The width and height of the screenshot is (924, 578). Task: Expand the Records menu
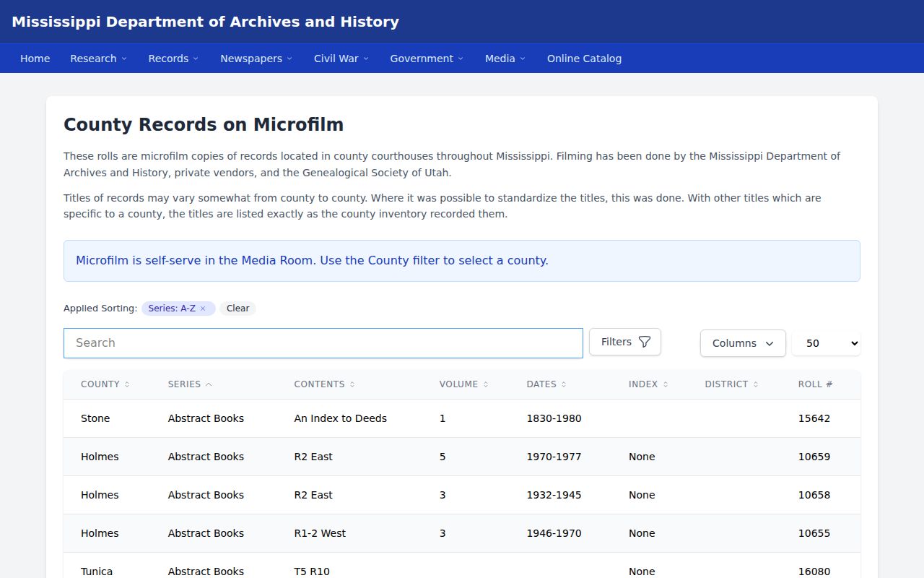coord(173,59)
